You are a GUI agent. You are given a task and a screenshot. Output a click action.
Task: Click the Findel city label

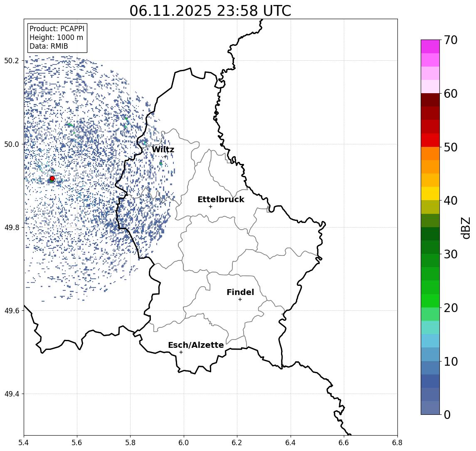240,292
